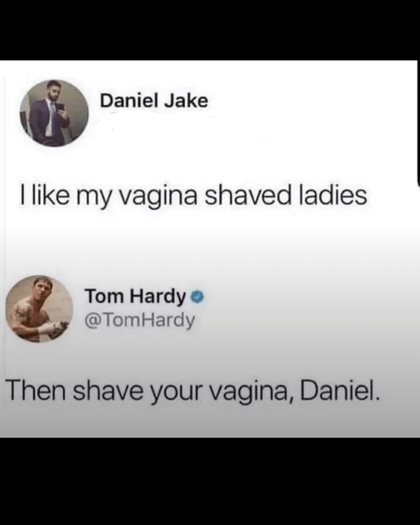Select Daniel Jake's tweet text
Screen dimensions: 420x525
coord(193,196)
